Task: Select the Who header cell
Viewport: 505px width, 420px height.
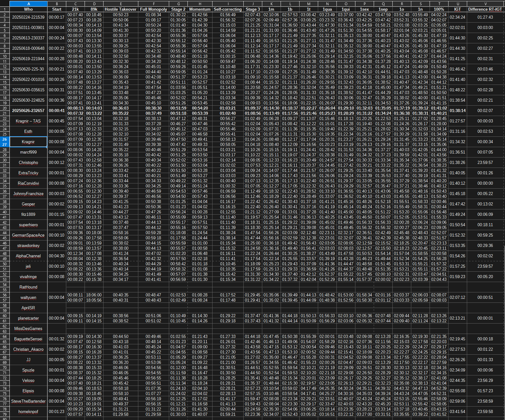Action: [x=28, y=9]
